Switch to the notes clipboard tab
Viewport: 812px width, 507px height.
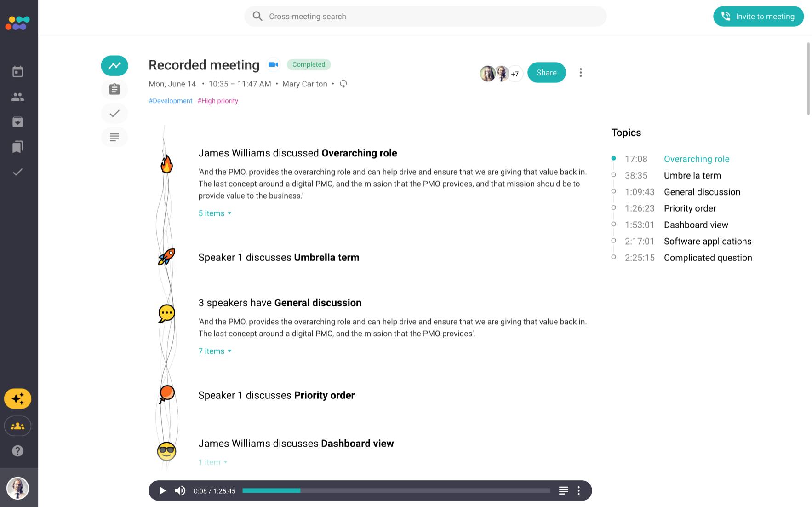click(x=114, y=89)
